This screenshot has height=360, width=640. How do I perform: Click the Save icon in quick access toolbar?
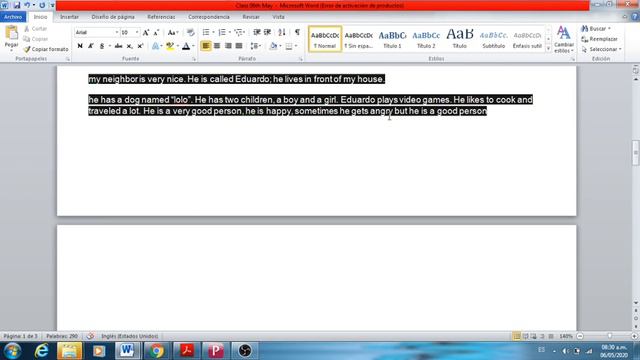(16, 5)
